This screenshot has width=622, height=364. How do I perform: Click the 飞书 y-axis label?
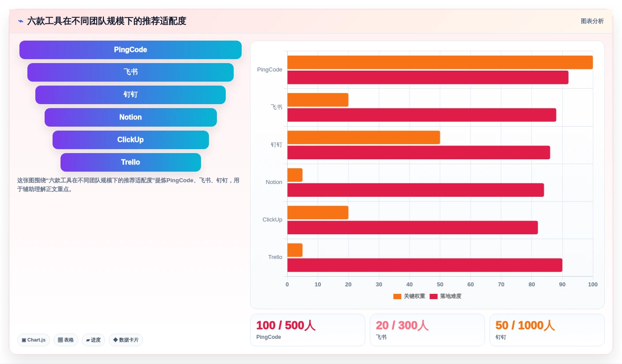point(277,107)
